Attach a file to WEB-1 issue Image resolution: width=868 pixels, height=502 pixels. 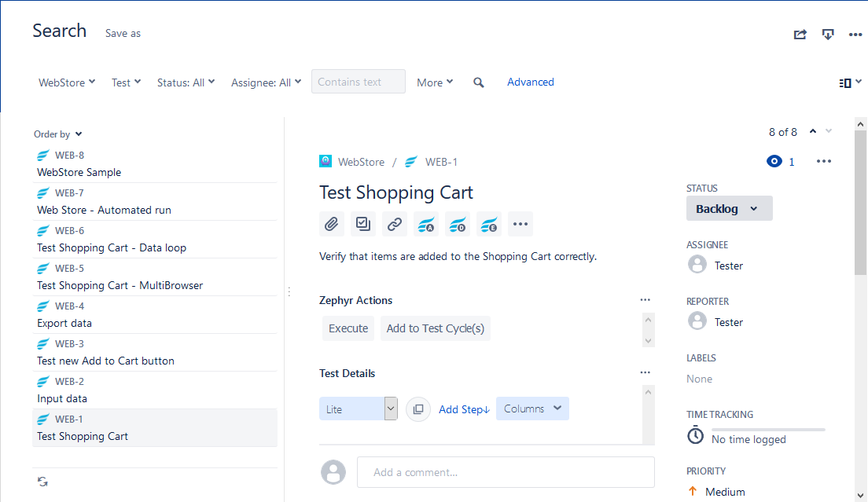[x=331, y=224]
